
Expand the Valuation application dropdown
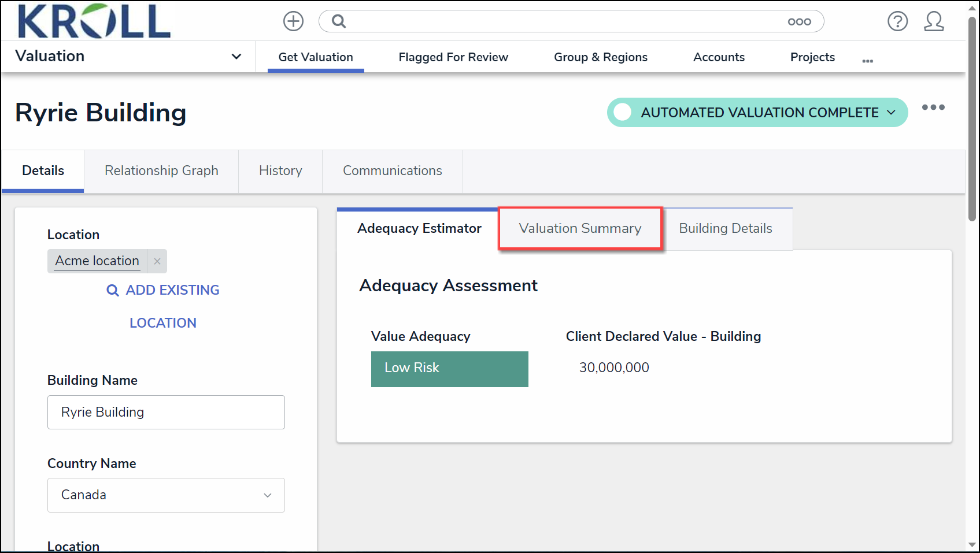tap(236, 57)
